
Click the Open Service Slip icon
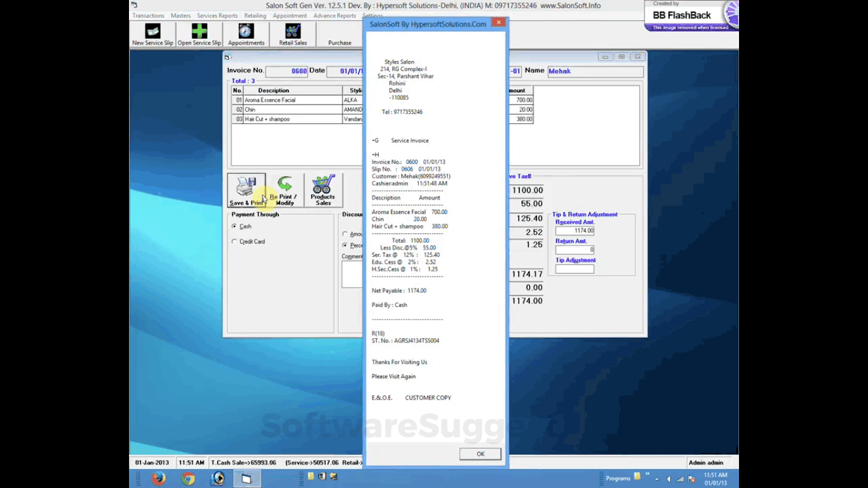(x=199, y=34)
